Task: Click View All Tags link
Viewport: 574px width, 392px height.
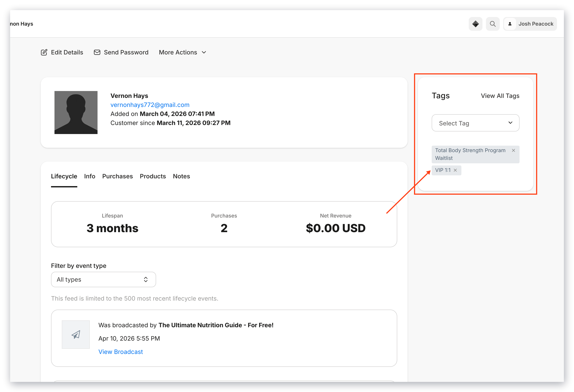Action: click(x=500, y=96)
